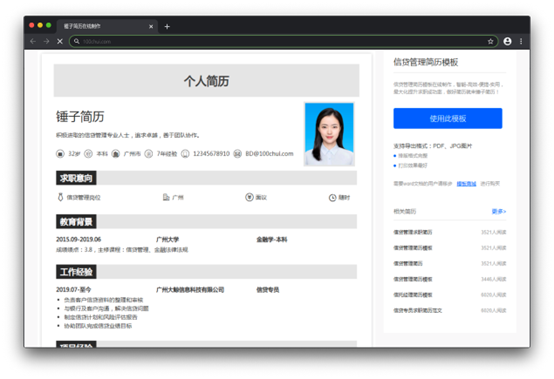Open the user profile avatar icon
Image resolution: width=554 pixels, height=379 pixels.
(507, 41)
